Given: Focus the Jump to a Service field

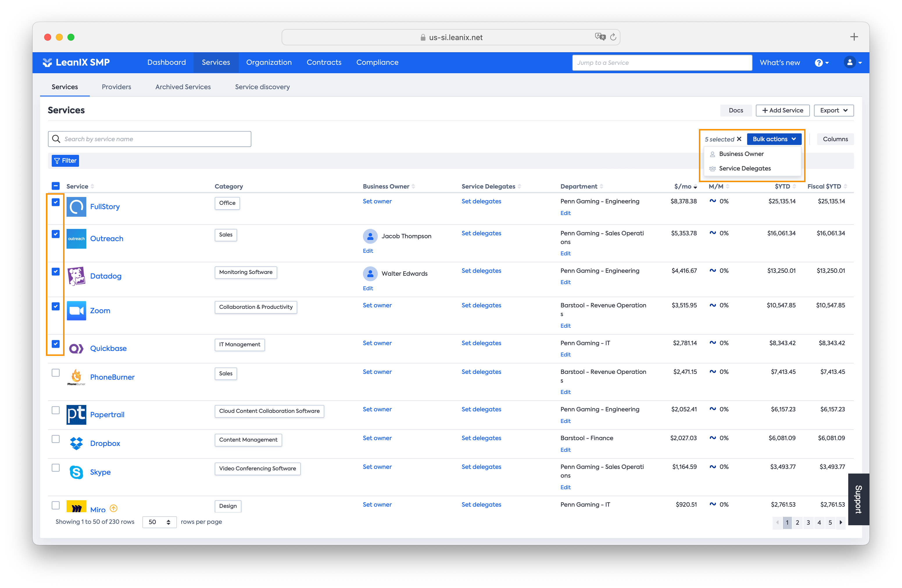Looking at the screenshot, I should point(662,62).
